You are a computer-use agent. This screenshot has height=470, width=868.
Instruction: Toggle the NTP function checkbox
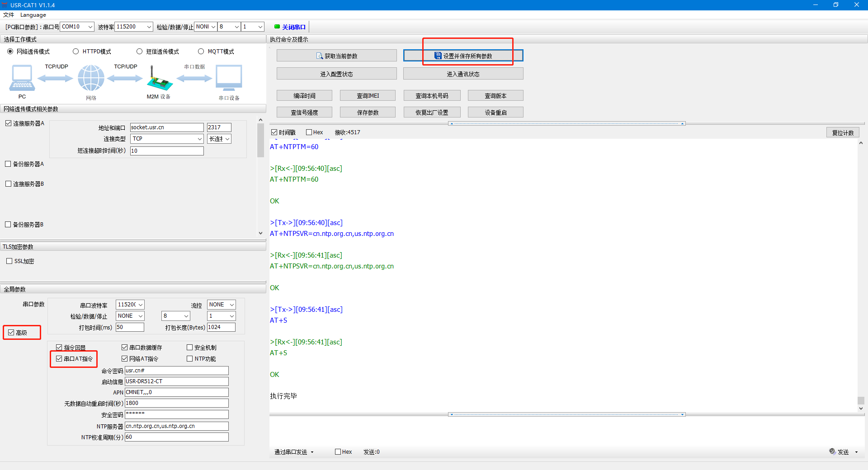(190, 359)
